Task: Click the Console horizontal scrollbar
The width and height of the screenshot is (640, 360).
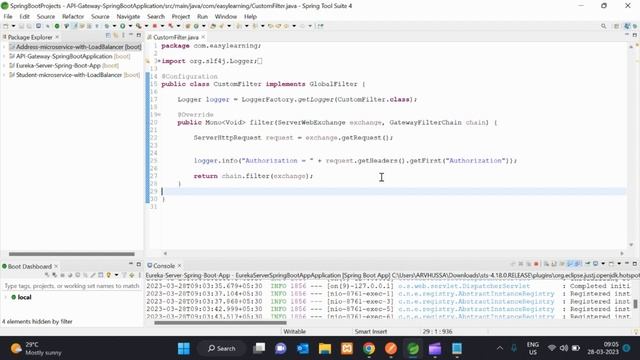Action: coord(220,323)
